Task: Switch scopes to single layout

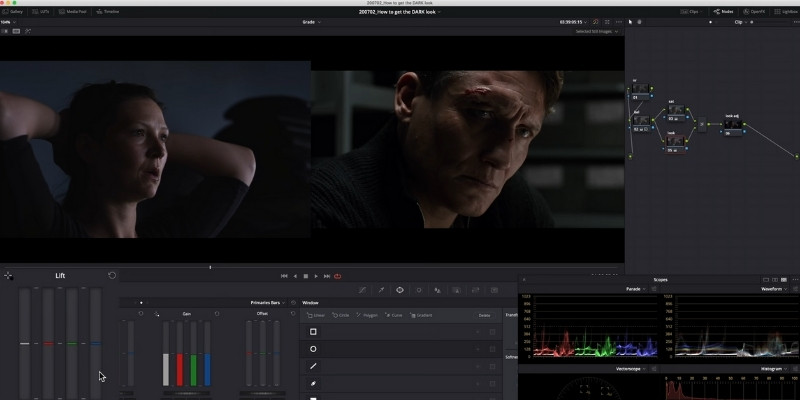Action: tap(765, 280)
